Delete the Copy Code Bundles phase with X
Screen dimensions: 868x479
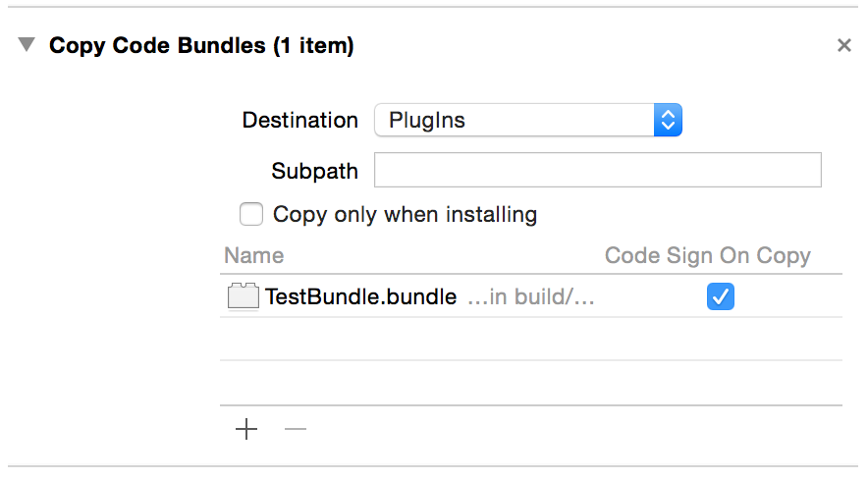843,45
